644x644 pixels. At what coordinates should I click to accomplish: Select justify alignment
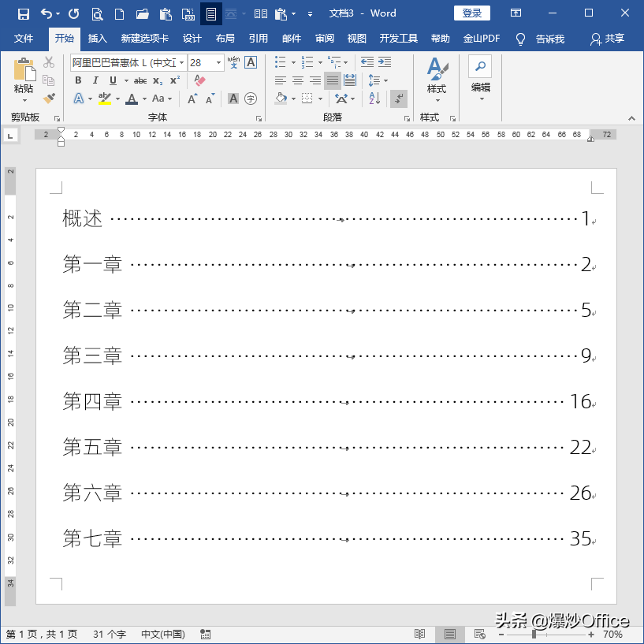333,80
